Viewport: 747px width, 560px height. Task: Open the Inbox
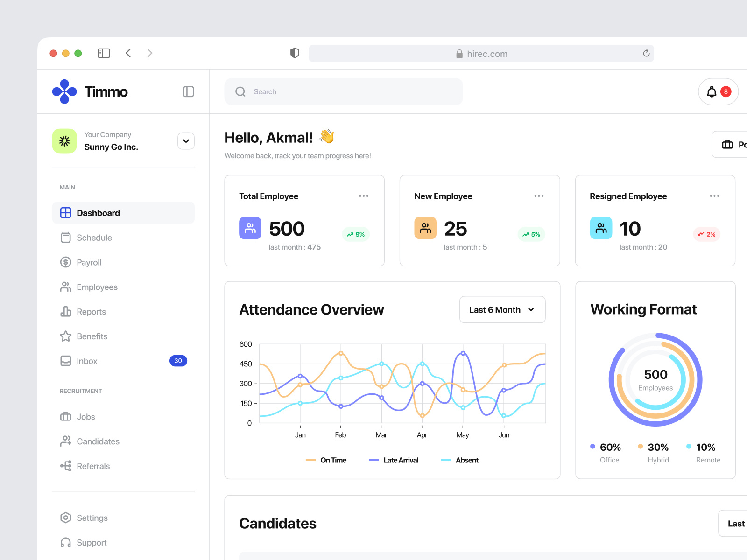coord(123,361)
